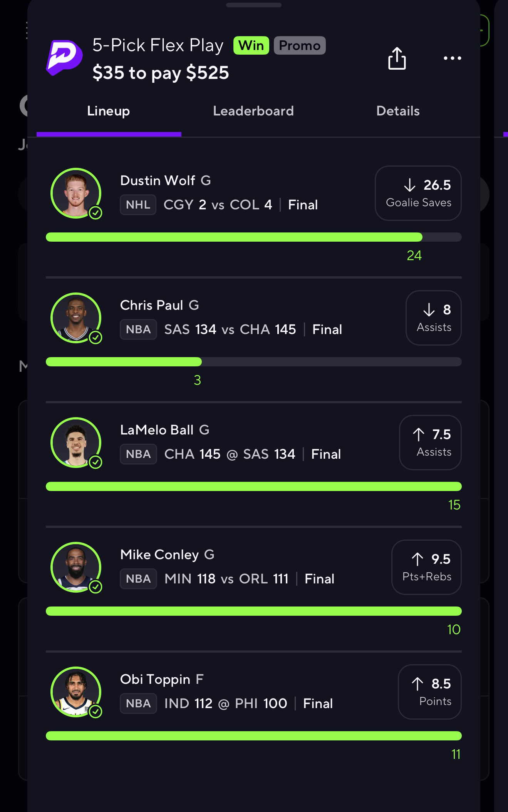Image resolution: width=508 pixels, height=812 pixels.
Task: Tap the Promo badge
Action: click(300, 45)
